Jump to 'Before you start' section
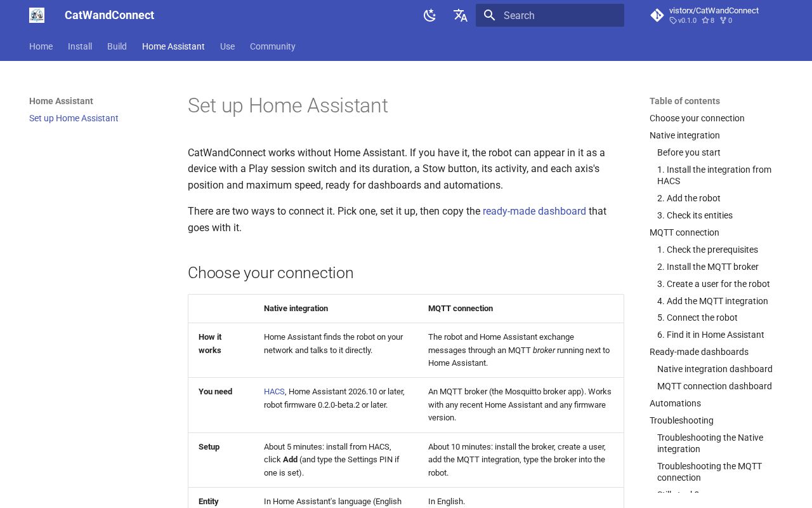This screenshot has width=812, height=508. point(689,152)
